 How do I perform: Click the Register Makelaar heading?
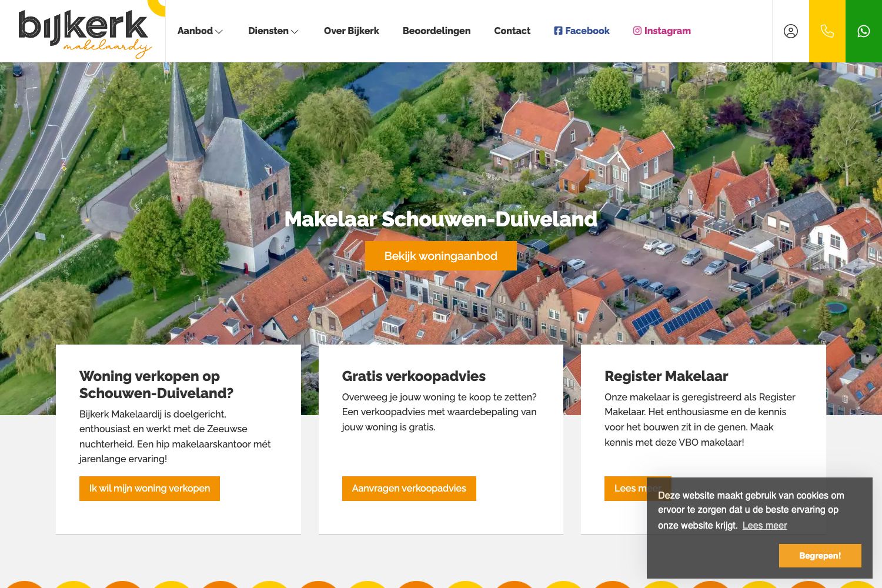coord(666,376)
